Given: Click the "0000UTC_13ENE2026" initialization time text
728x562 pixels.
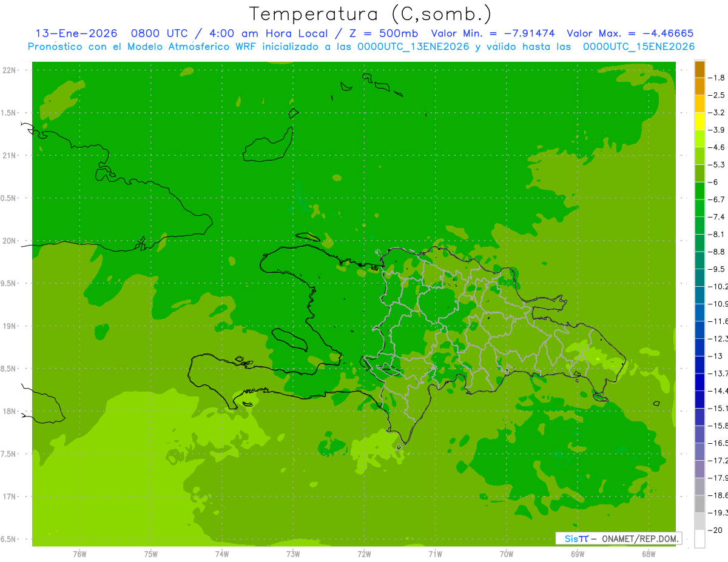Looking at the screenshot, I should point(413,47).
